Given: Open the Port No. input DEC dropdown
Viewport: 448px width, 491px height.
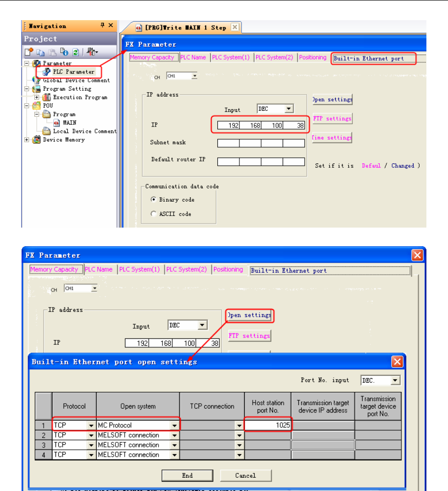Looking at the screenshot, I should pyautogui.click(x=395, y=380).
